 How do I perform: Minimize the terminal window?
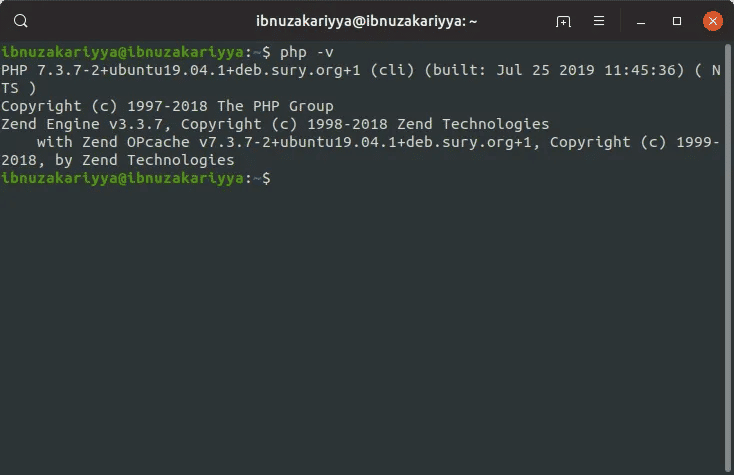pos(641,22)
